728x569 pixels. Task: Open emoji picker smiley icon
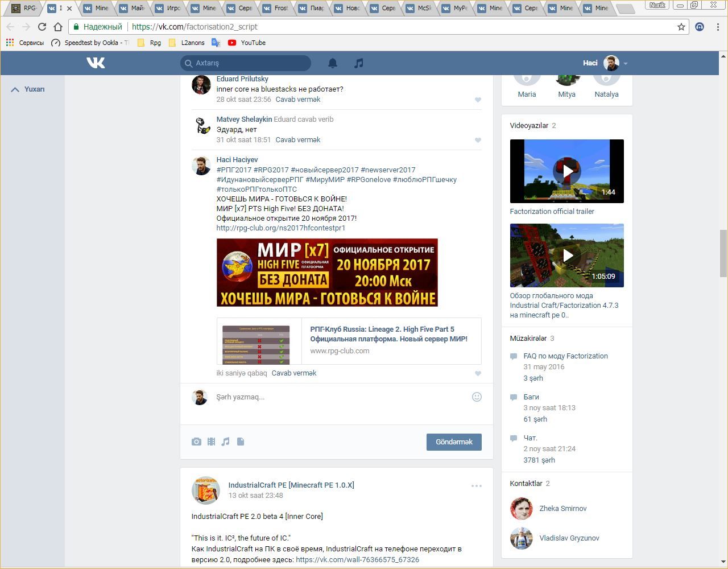(477, 397)
